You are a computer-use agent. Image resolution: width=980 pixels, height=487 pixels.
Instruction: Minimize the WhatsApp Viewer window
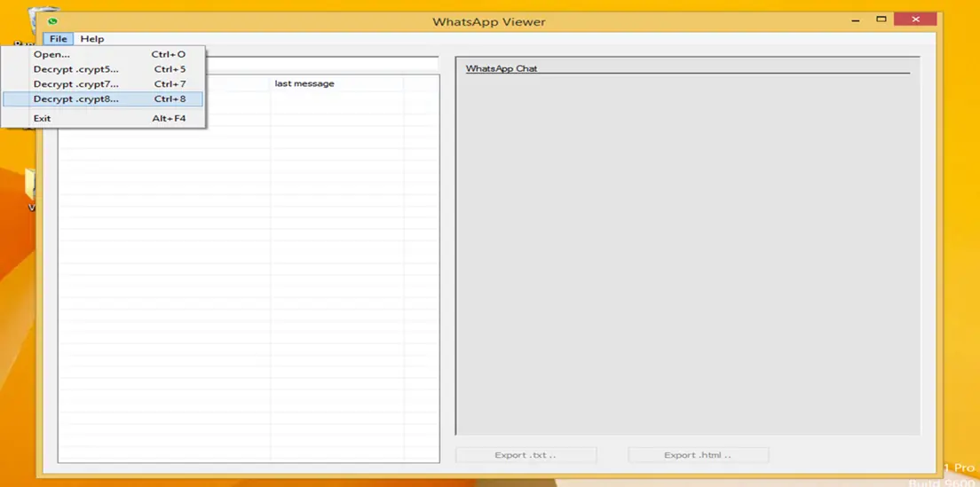(855, 20)
